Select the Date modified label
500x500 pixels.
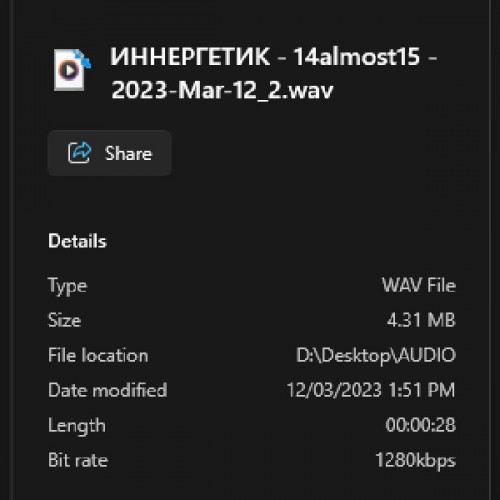coord(108,390)
